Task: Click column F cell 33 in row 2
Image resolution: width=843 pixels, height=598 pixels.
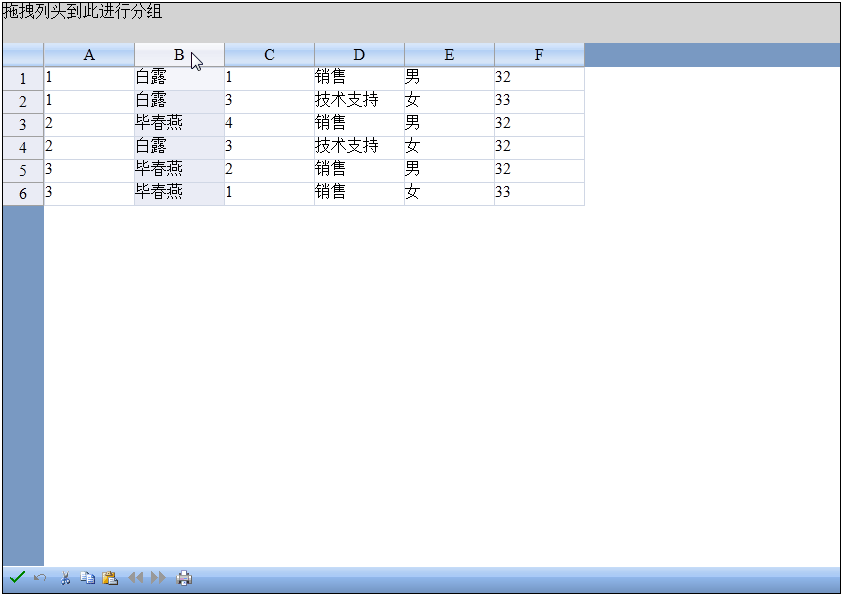Action: click(539, 102)
